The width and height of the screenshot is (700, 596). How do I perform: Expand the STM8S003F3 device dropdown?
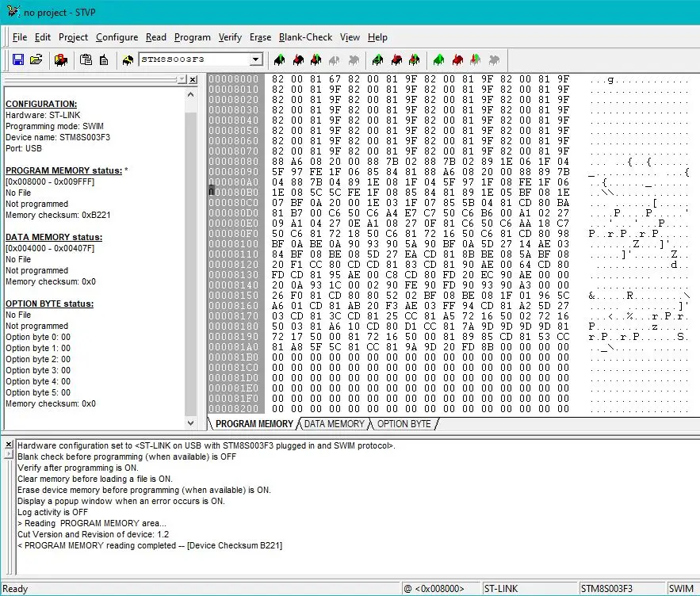255,59
